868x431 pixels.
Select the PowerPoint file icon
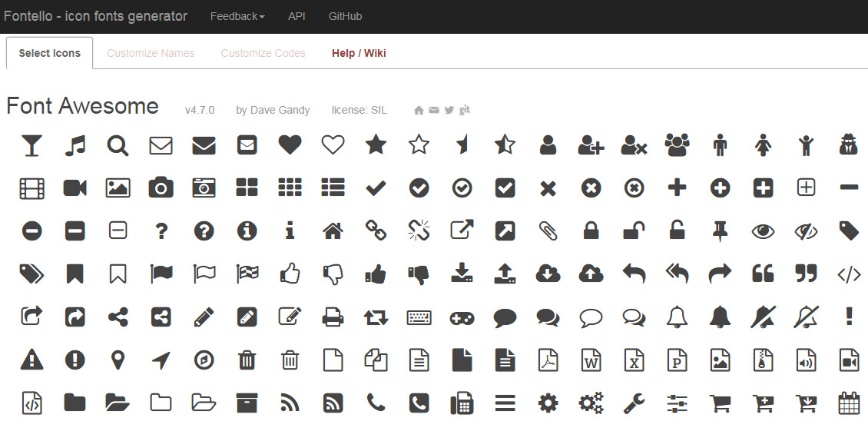(x=677, y=360)
